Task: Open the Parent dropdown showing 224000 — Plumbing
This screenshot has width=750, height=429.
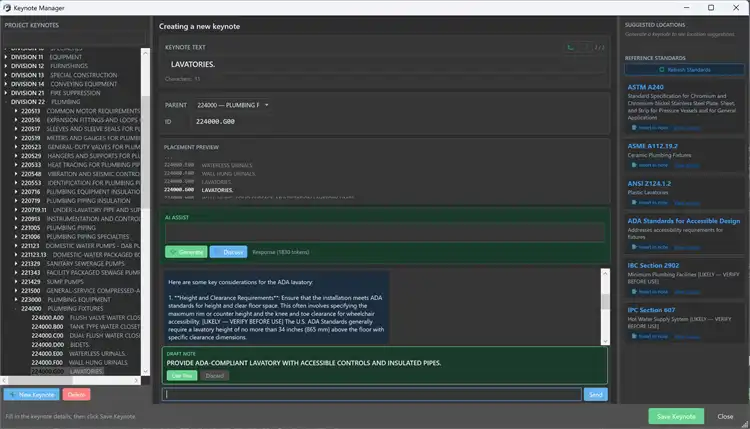Action: (x=232, y=105)
